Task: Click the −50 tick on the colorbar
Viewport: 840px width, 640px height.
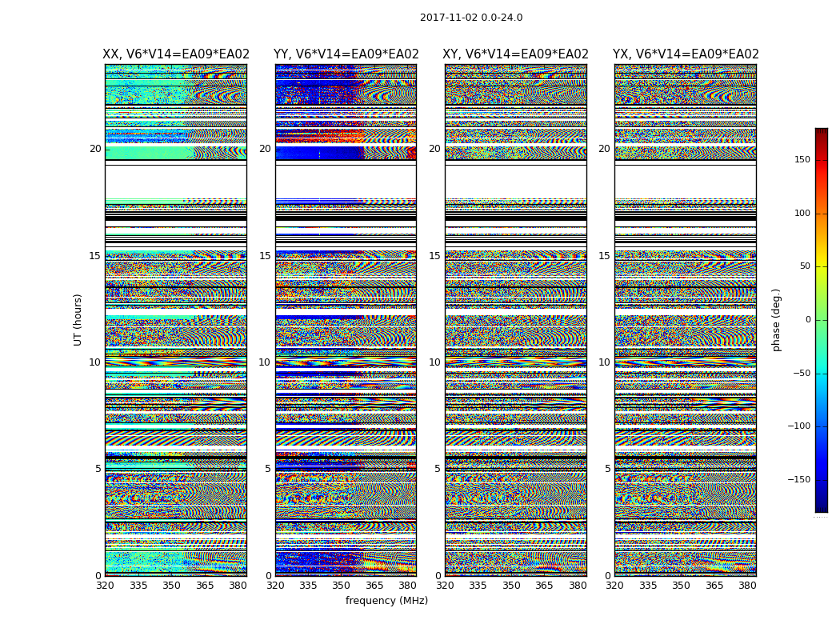Action: click(802, 373)
